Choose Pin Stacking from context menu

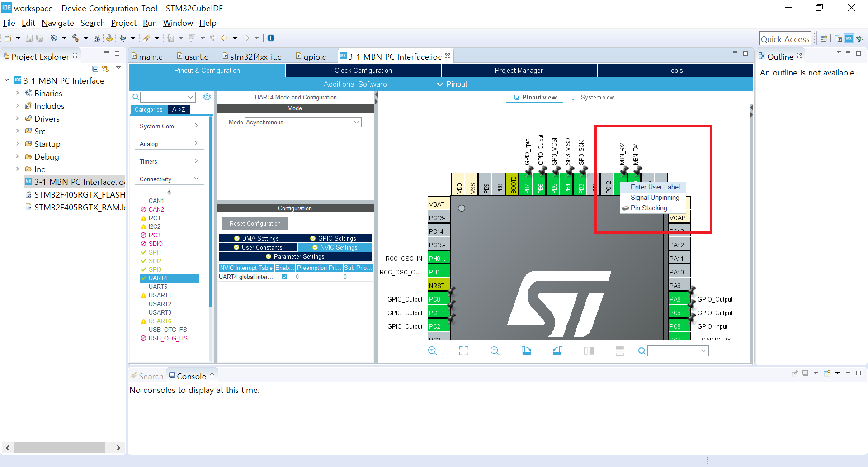click(653, 208)
